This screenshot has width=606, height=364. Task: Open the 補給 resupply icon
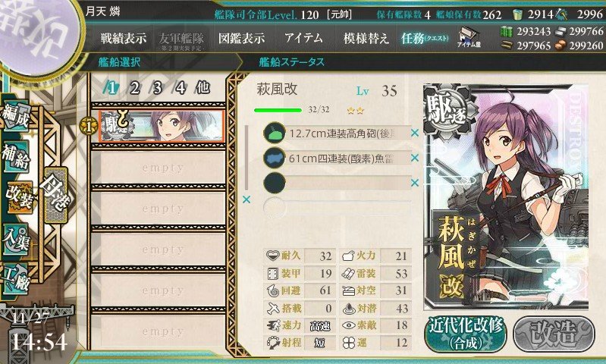click(15, 156)
